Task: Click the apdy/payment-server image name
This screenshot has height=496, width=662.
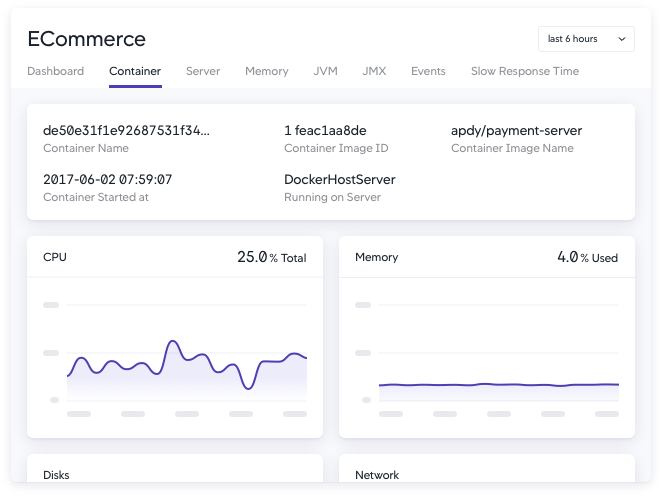Action: click(516, 131)
